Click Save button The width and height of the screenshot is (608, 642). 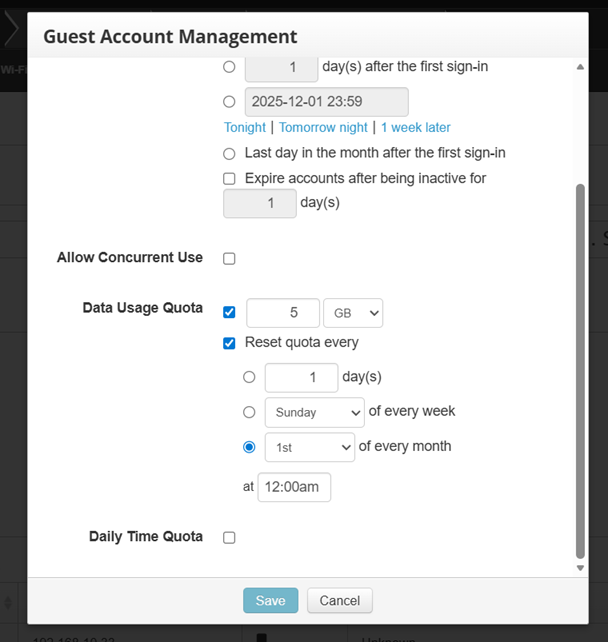point(270,600)
